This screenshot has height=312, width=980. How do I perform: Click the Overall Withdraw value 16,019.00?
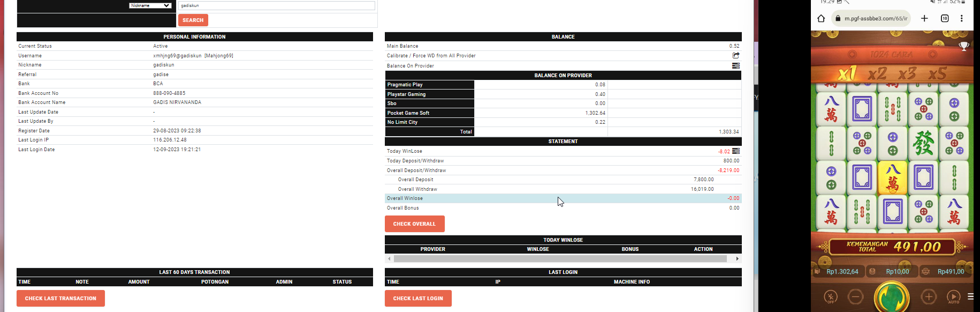702,189
